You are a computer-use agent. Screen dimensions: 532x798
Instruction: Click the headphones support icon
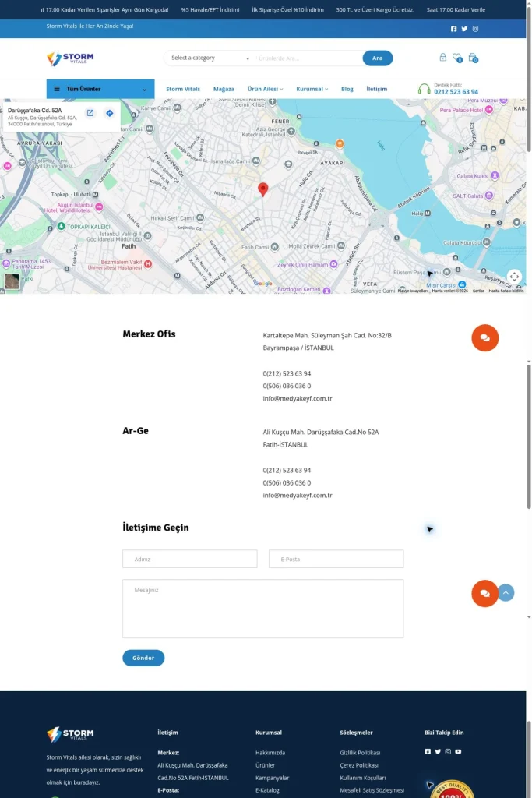coord(424,89)
